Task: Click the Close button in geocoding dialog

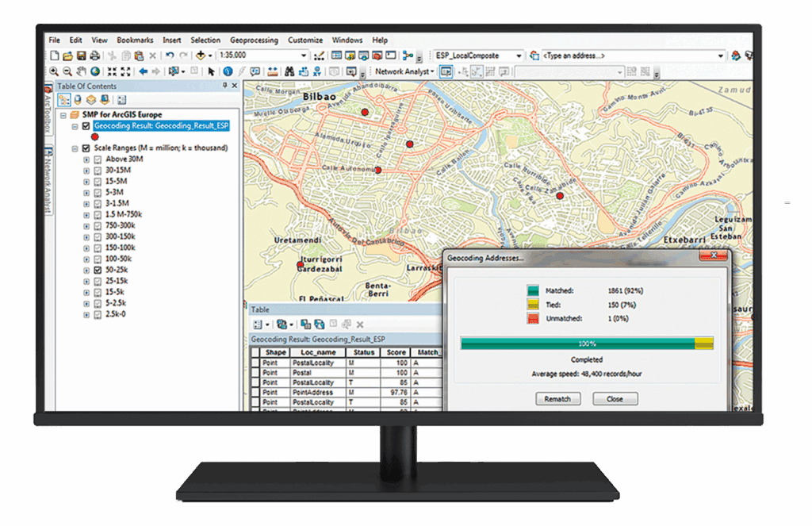Action: pos(615,399)
